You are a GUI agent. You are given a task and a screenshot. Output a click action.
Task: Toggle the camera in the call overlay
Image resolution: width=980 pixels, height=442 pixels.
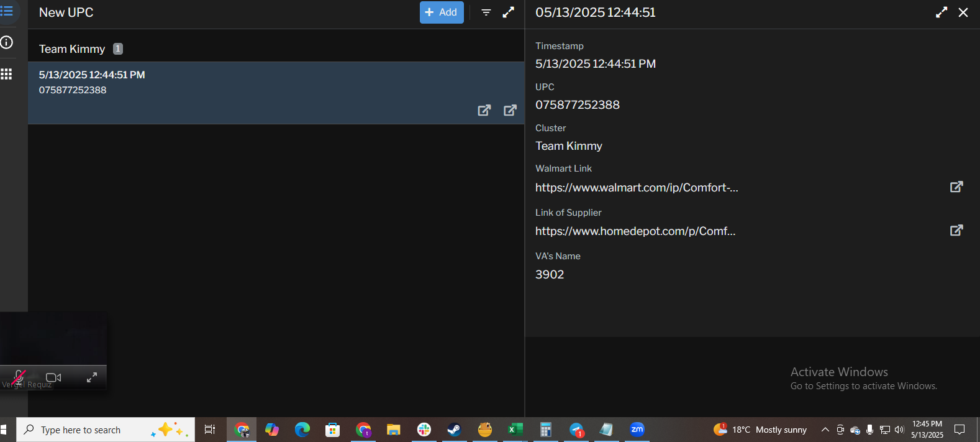[x=53, y=377]
